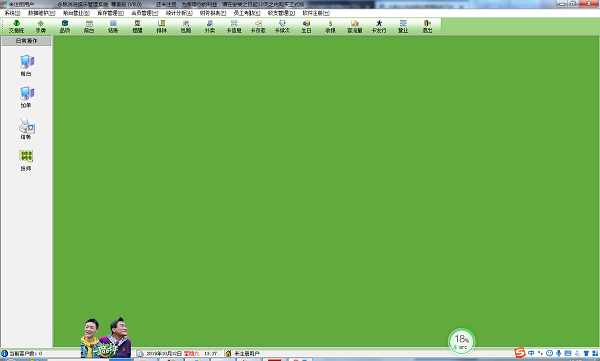
Task: Click the 当前客户数 status bar entry
Action: coord(26,353)
